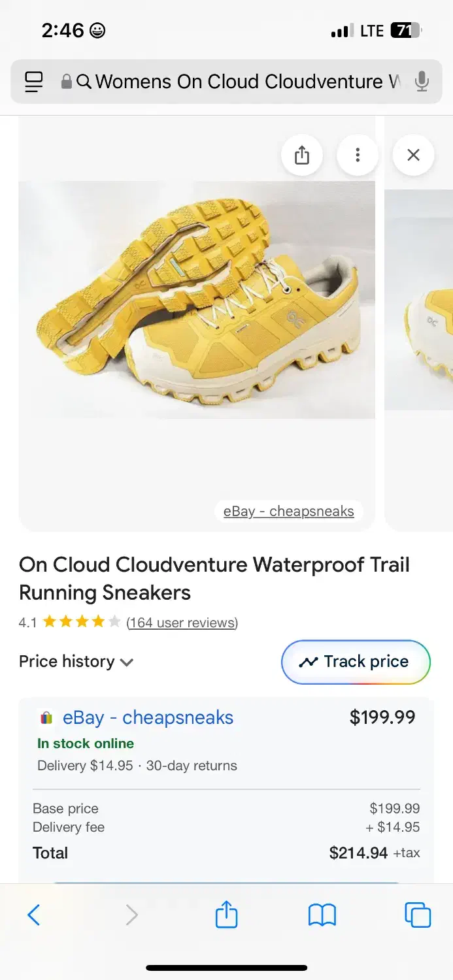Viewport: 453px width, 980px height.
Task: Open eBay - cheapsneaks seller link
Action: tap(148, 717)
